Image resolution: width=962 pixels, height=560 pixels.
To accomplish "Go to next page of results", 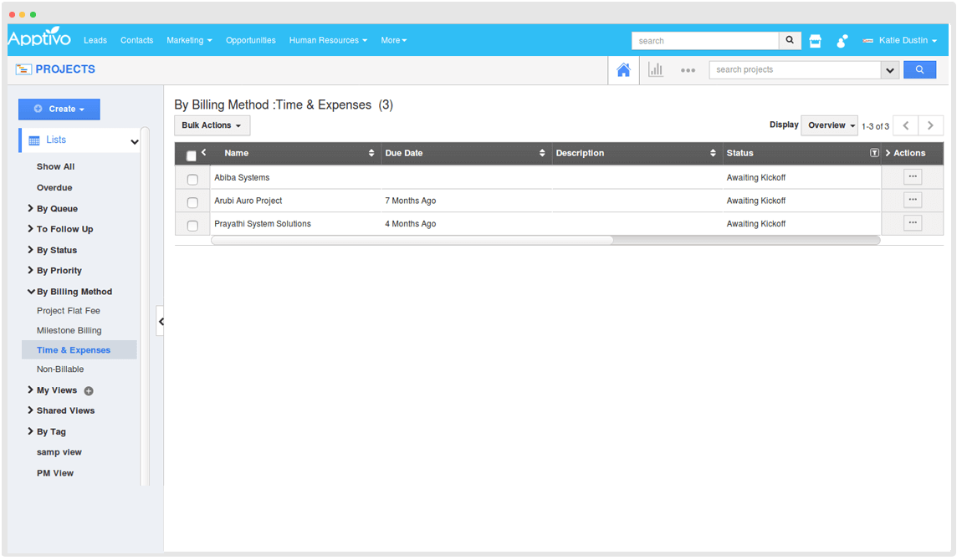I will (x=931, y=125).
